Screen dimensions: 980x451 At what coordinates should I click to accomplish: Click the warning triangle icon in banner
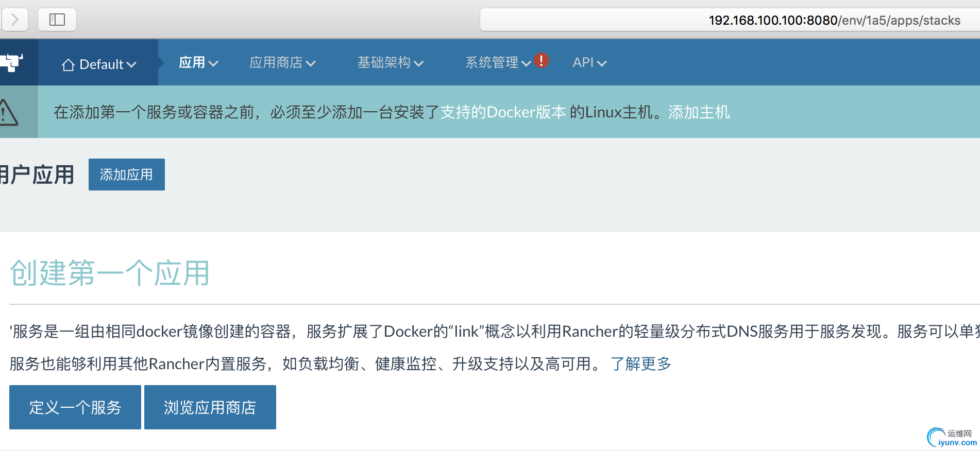pyautogui.click(x=8, y=112)
